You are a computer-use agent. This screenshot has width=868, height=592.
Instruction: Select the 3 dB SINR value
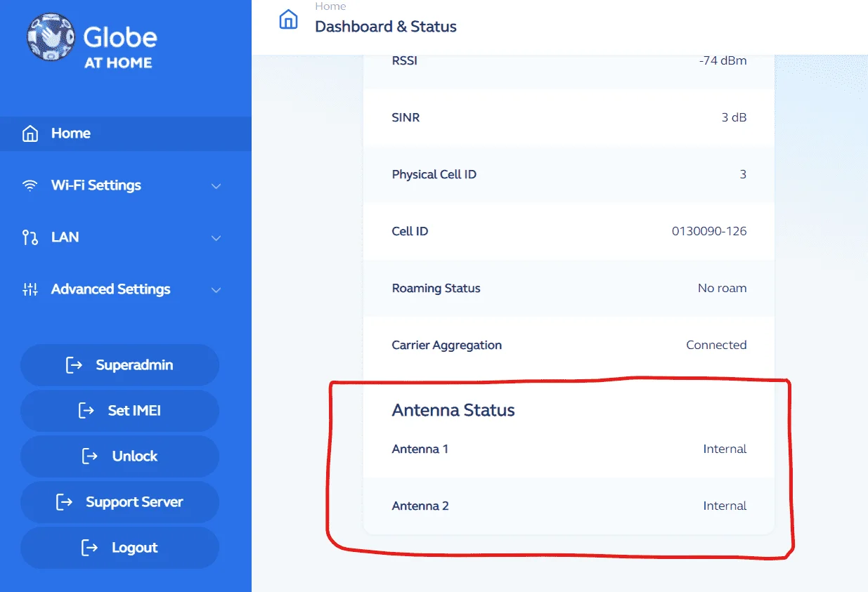point(734,117)
